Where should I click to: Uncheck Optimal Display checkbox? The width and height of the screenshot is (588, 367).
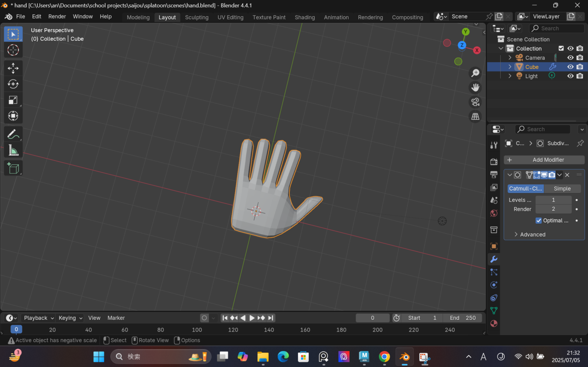point(538,220)
